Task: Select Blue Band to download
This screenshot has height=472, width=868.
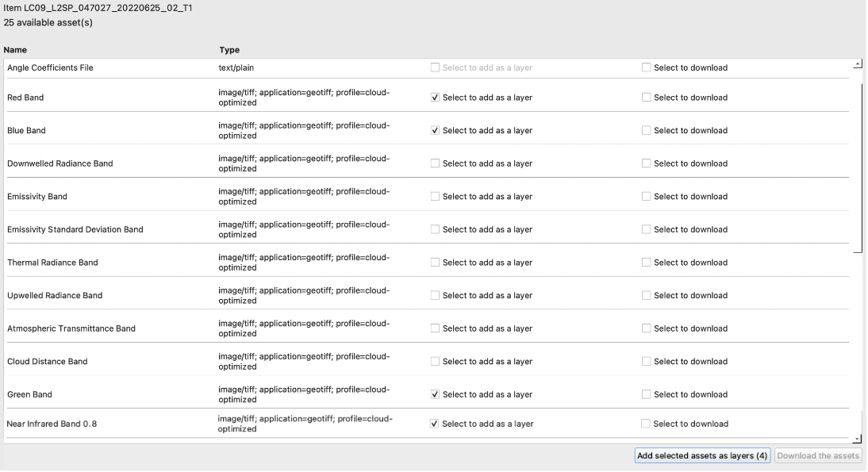Action: click(x=646, y=131)
